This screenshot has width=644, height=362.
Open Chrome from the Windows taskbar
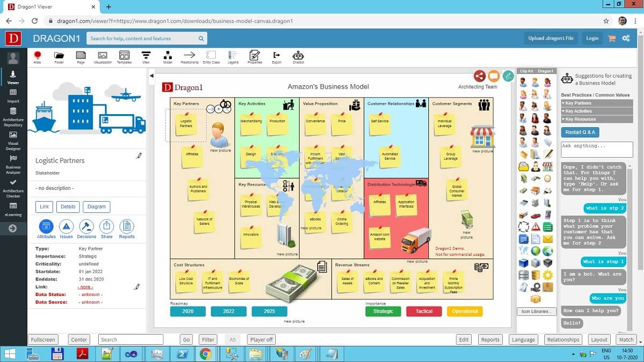coord(206,354)
